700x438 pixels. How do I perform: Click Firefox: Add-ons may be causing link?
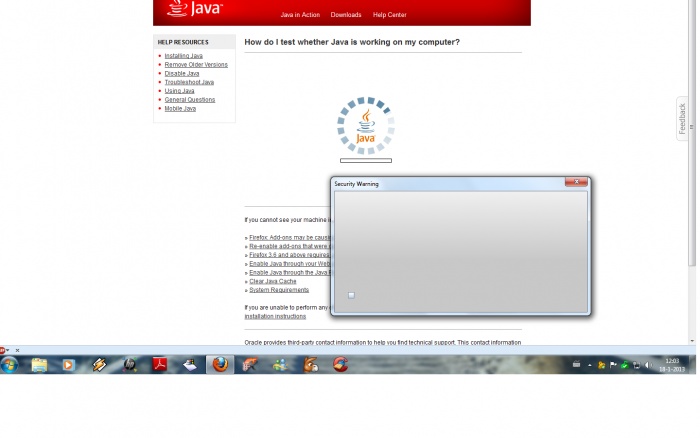point(289,238)
